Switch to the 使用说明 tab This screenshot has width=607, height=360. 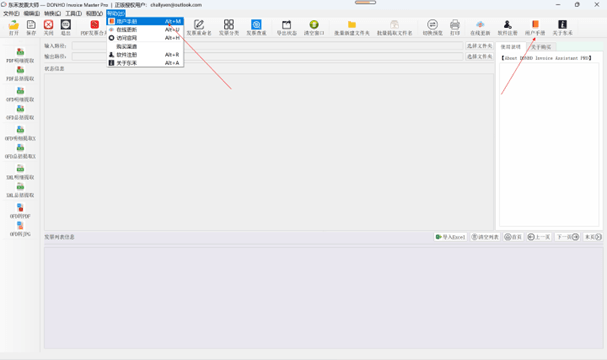coord(511,47)
